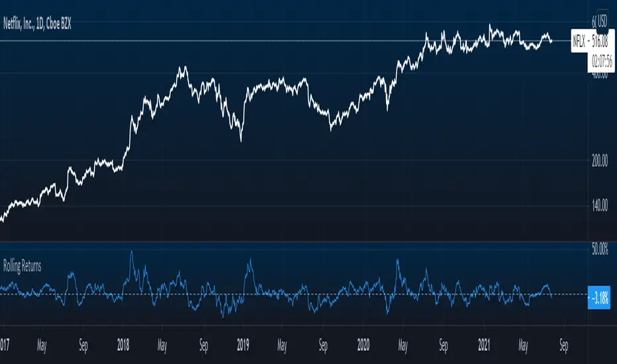Click the Netflix, Inc., 1D, Cboe BZX title
Image resolution: width=617 pixels, height=364 pixels.
tap(37, 24)
